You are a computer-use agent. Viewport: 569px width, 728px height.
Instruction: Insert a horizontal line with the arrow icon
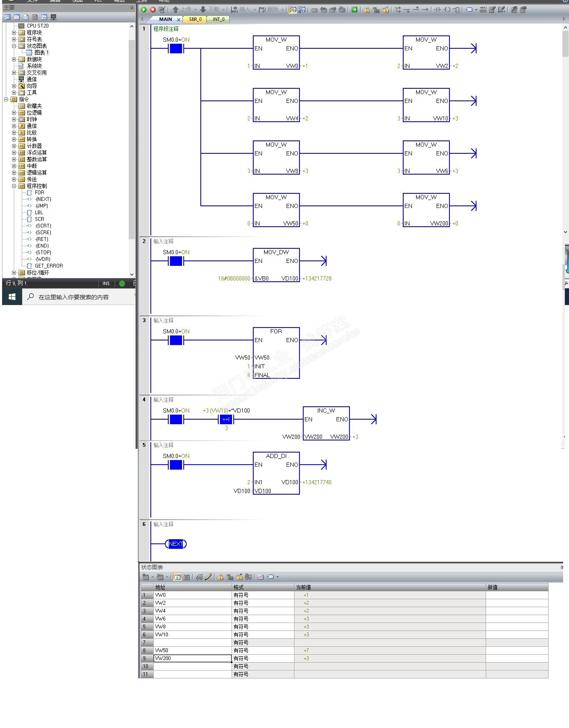pyautogui.click(x=425, y=10)
